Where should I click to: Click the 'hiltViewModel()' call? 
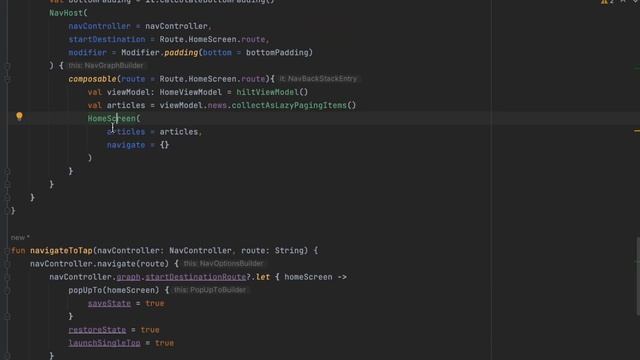[x=272, y=92]
